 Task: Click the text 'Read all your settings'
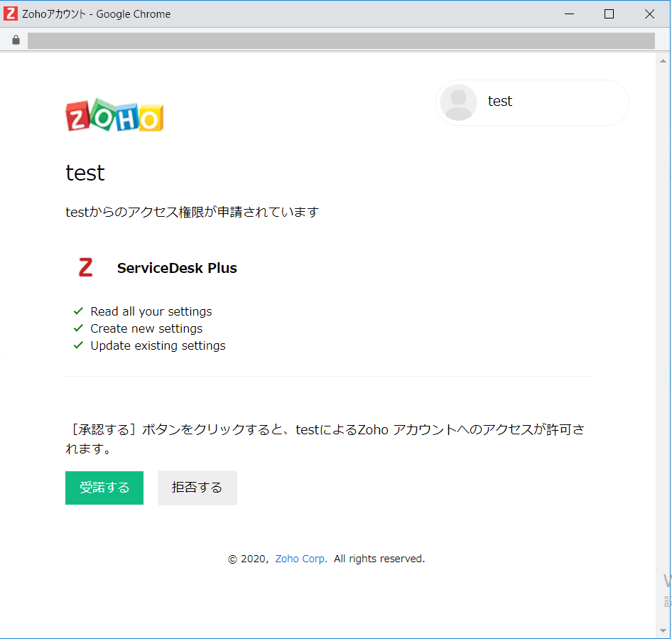pos(151,311)
